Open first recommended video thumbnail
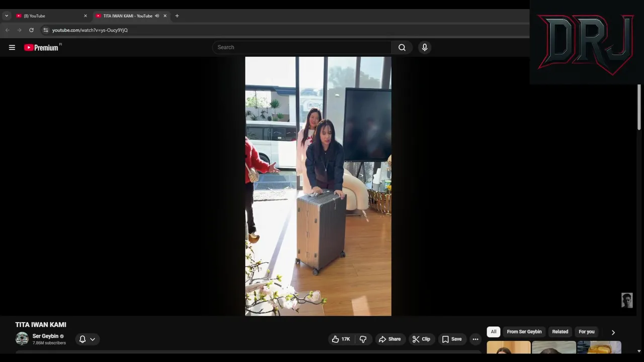The height and width of the screenshot is (362, 644). tap(509, 348)
